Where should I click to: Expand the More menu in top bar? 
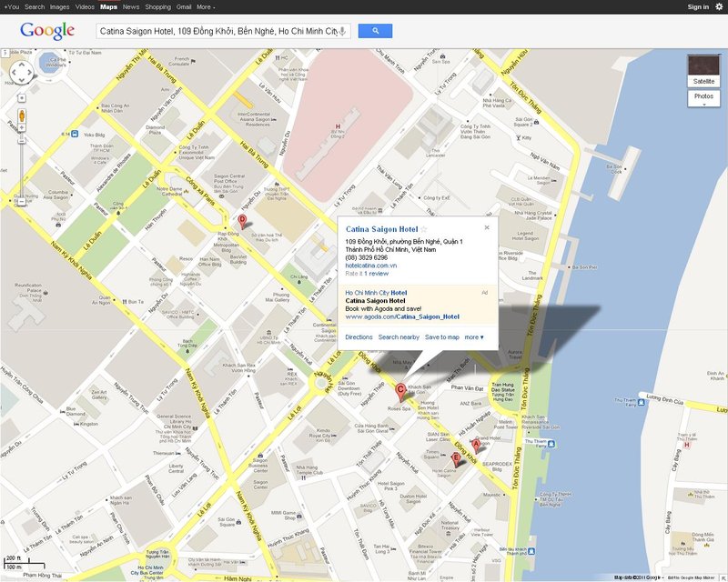[x=206, y=7]
